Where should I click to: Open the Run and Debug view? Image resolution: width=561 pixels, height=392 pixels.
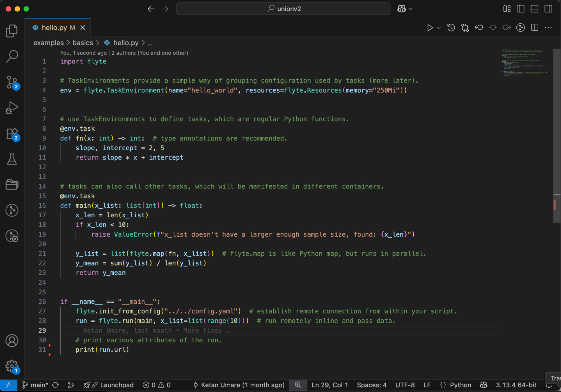pos(12,108)
